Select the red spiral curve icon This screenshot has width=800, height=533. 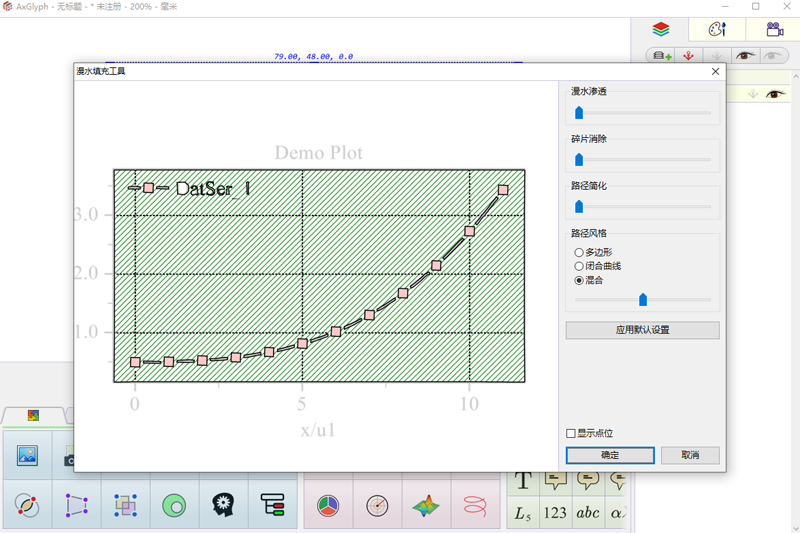pyautogui.click(x=474, y=506)
